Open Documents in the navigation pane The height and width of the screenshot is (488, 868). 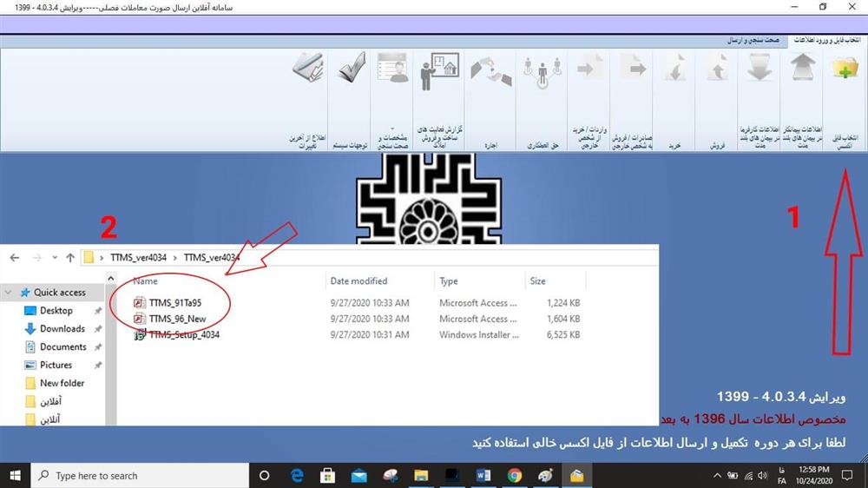coord(62,346)
